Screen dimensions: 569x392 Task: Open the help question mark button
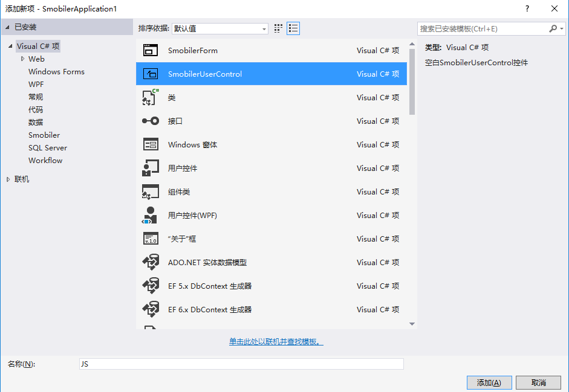pos(527,8)
